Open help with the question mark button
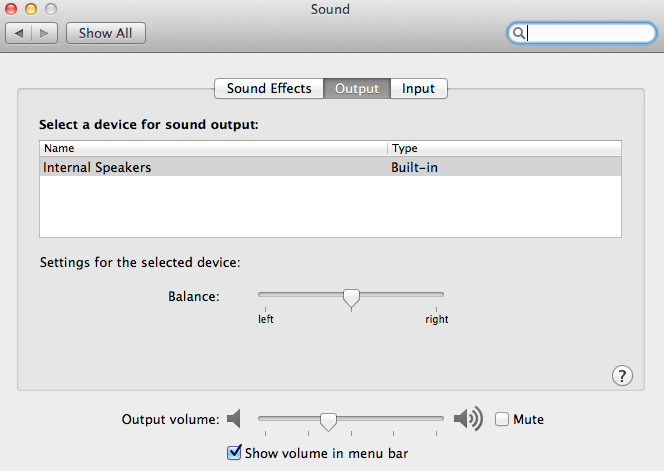 click(622, 376)
